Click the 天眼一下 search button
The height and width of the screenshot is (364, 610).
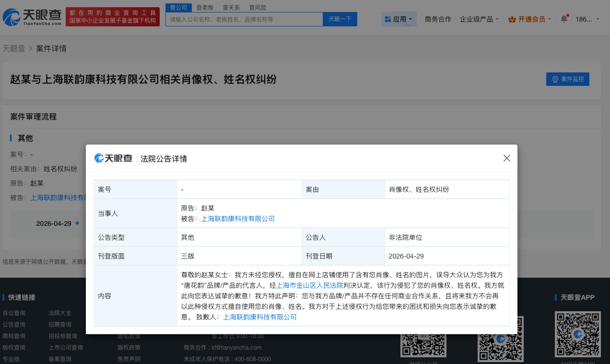click(340, 19)
